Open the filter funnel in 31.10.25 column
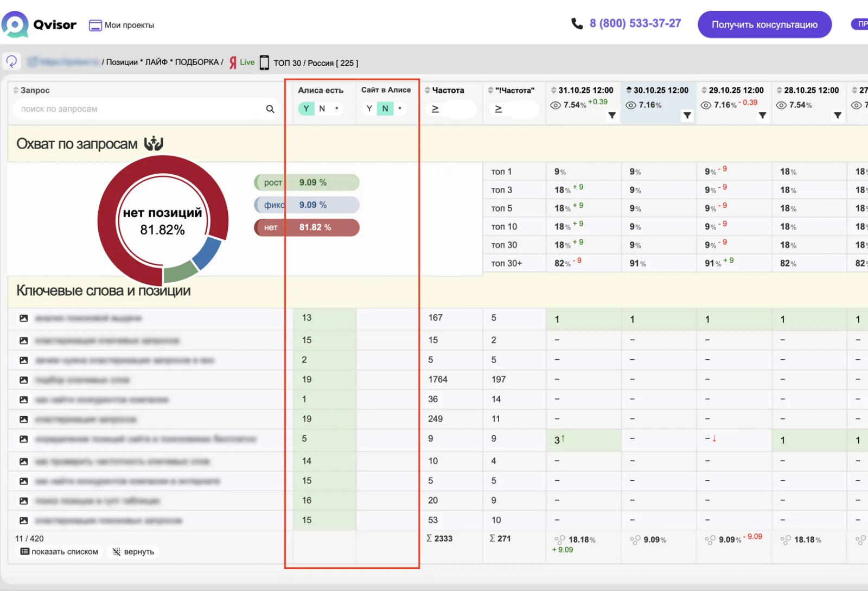868x591 pixels. [612, 116]
